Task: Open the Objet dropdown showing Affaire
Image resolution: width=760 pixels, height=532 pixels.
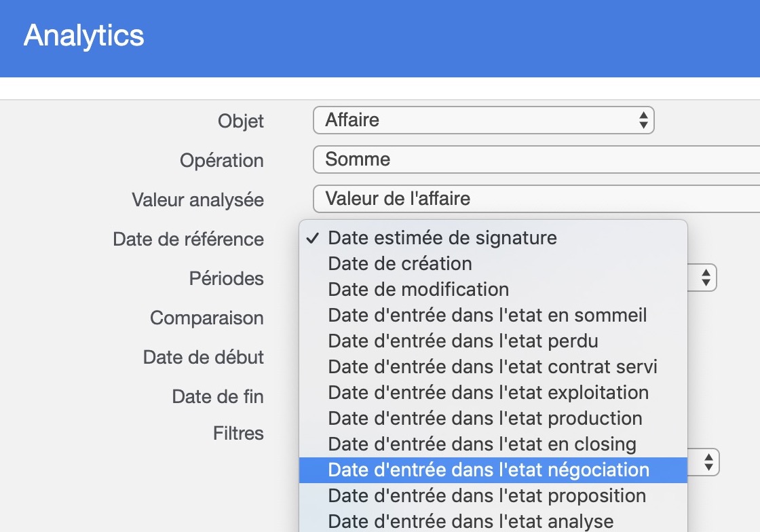Action: (x=484, y=120)
